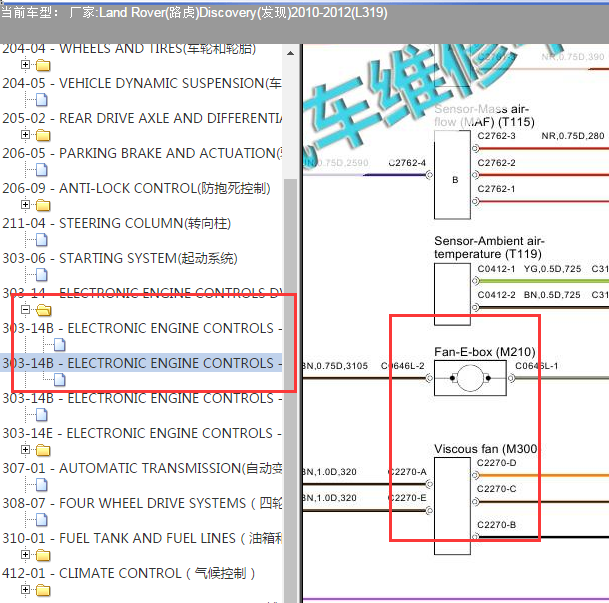Expand the 303-14E Electronic Engine Controls node
The width and height of the screenshot is (609, 603).
tap(25, 449)
